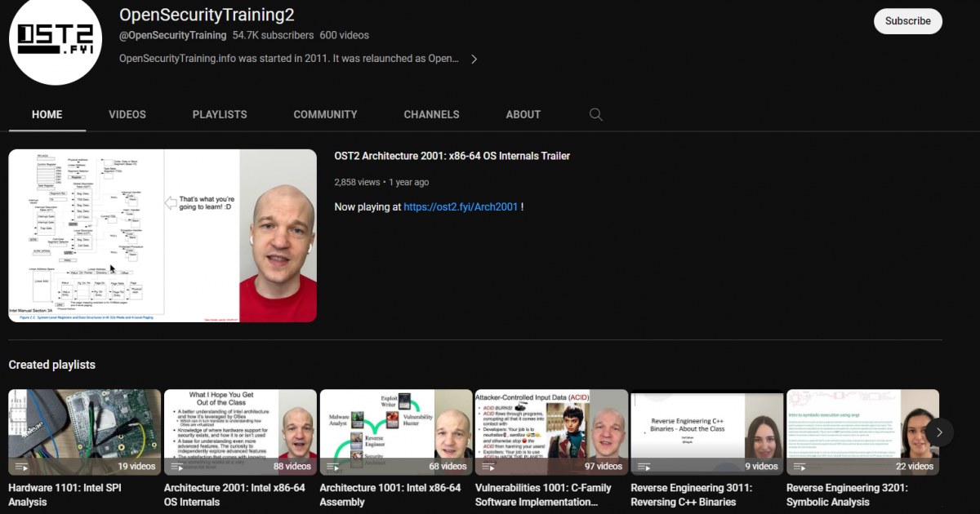Expand the channel description chevron
980x514 pixels.
[x=474, y=59]
